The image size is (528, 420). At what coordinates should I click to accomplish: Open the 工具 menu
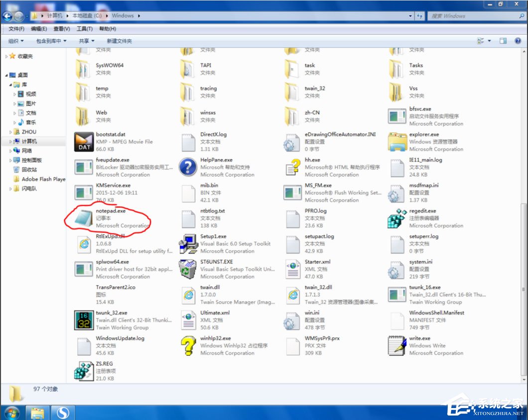(84, 28)
